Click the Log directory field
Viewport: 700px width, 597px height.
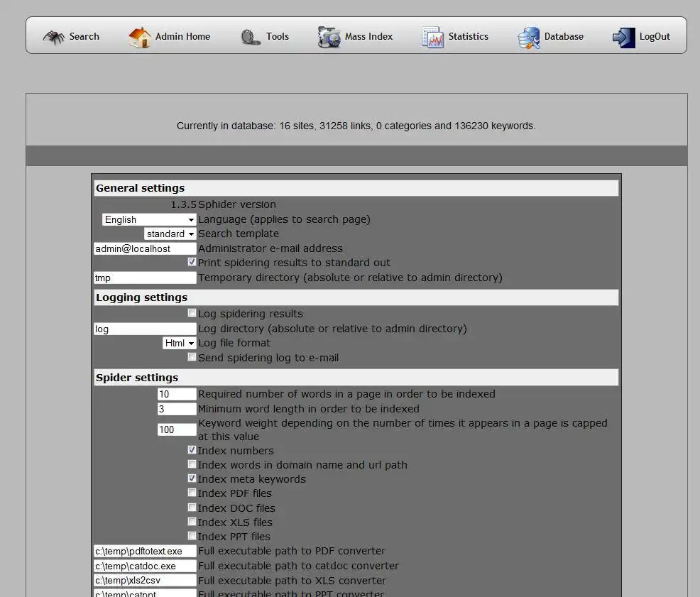tap(145, 329)
